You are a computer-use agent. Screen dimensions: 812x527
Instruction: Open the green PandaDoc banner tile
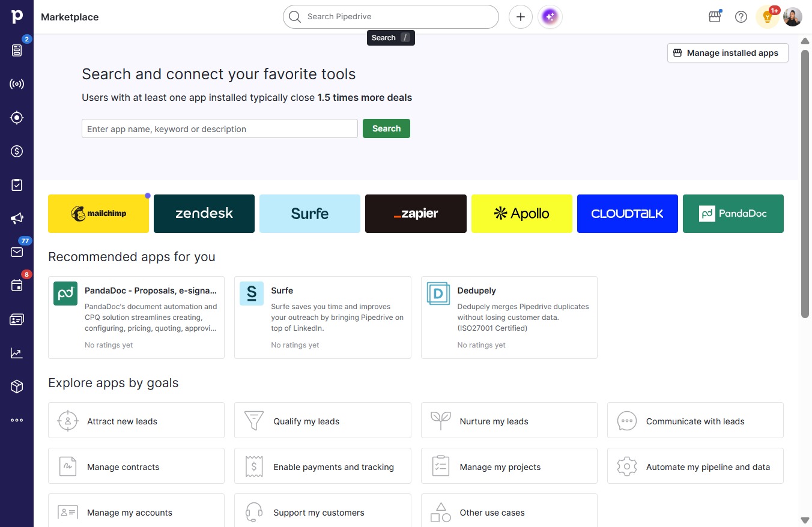(733, 214)
